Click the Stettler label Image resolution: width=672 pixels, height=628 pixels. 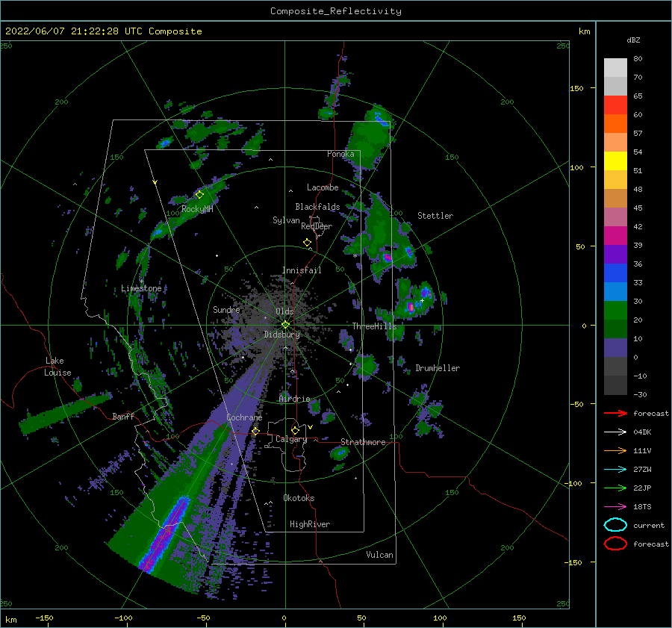[x=435, y=216]
